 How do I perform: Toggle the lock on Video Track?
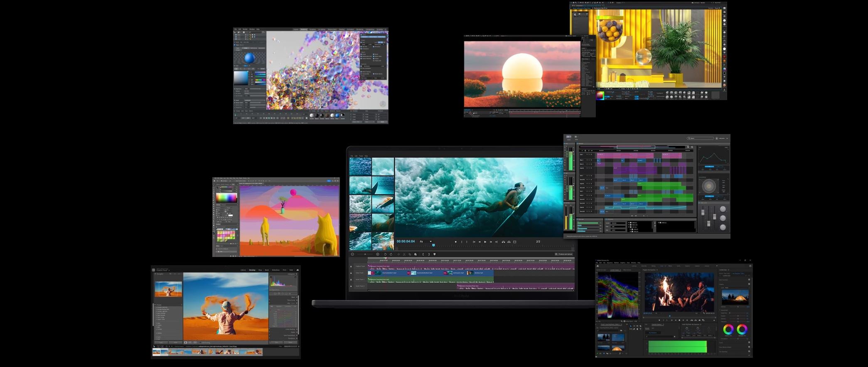click(351, 273)
